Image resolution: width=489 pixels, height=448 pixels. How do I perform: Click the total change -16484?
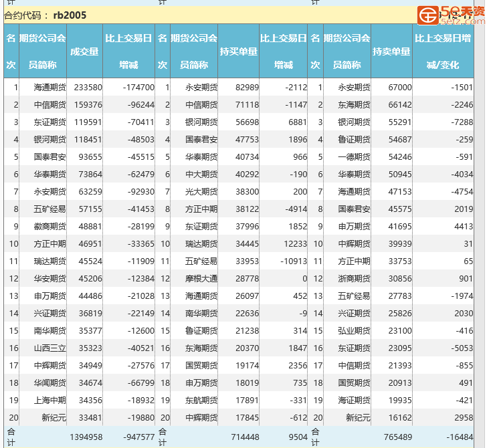tap(460, 437)
